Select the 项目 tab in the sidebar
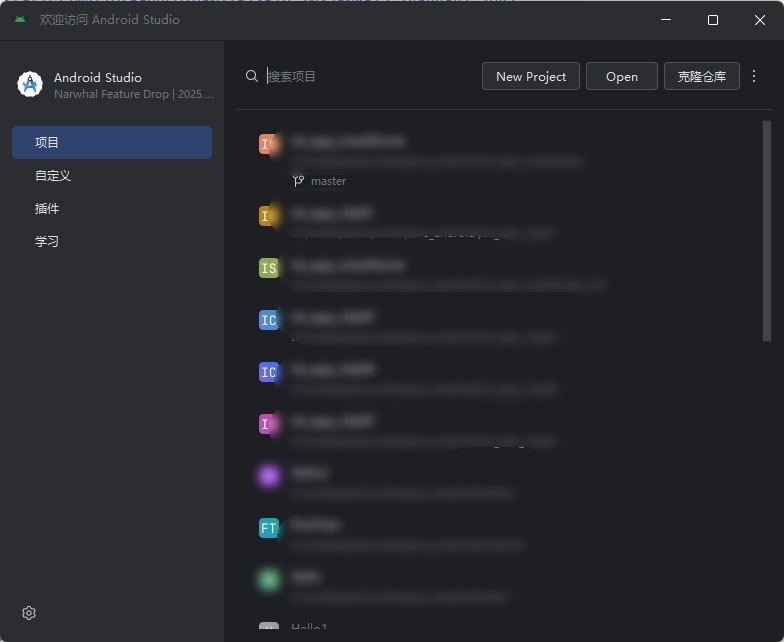The height and width of the screenshot is (642, 784). [x=112, y=142]
